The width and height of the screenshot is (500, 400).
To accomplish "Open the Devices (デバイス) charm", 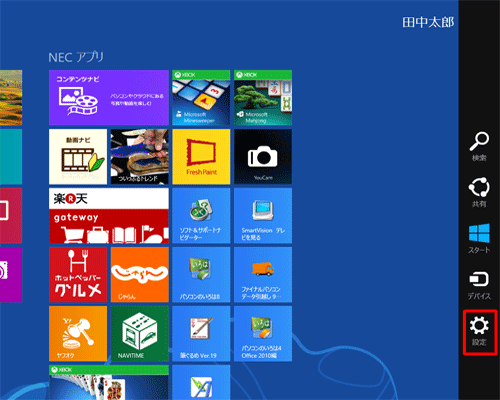I will [x=479, y=285].
